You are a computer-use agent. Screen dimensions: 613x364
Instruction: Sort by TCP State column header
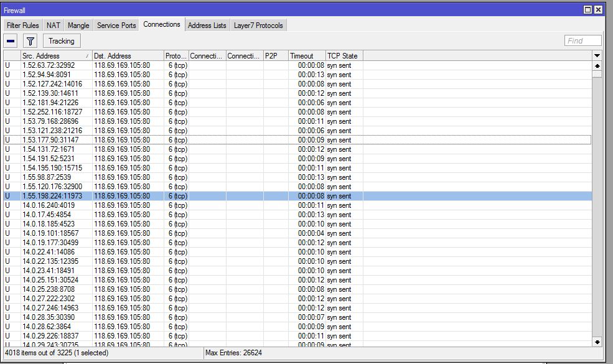(x=344, y=56)
